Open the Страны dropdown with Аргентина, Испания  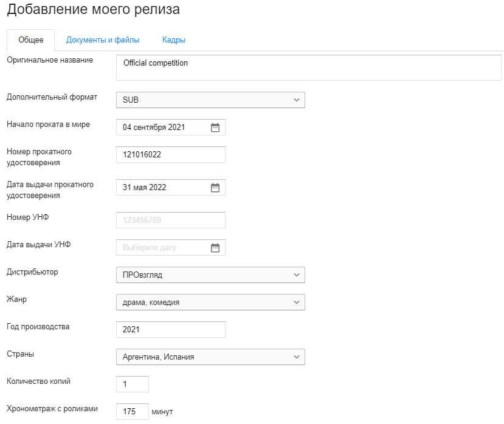click(210, 357)
